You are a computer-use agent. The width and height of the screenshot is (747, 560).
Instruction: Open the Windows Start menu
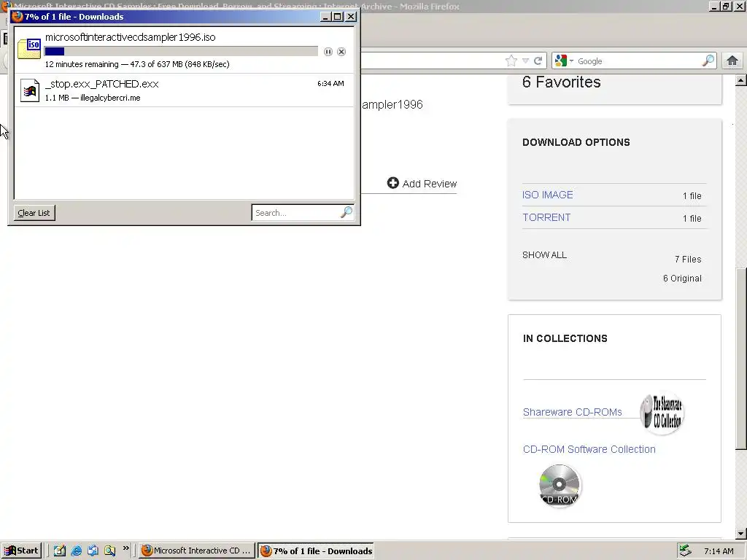click(21, 551)
